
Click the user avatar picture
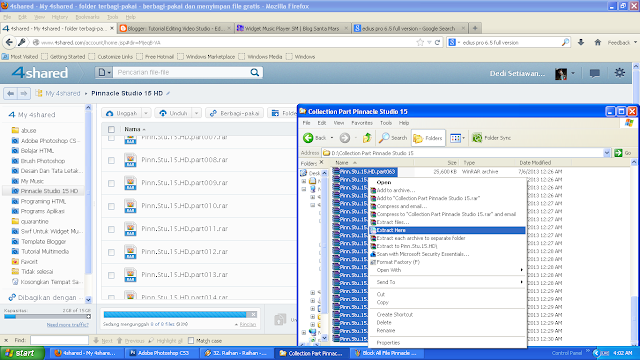561,73
